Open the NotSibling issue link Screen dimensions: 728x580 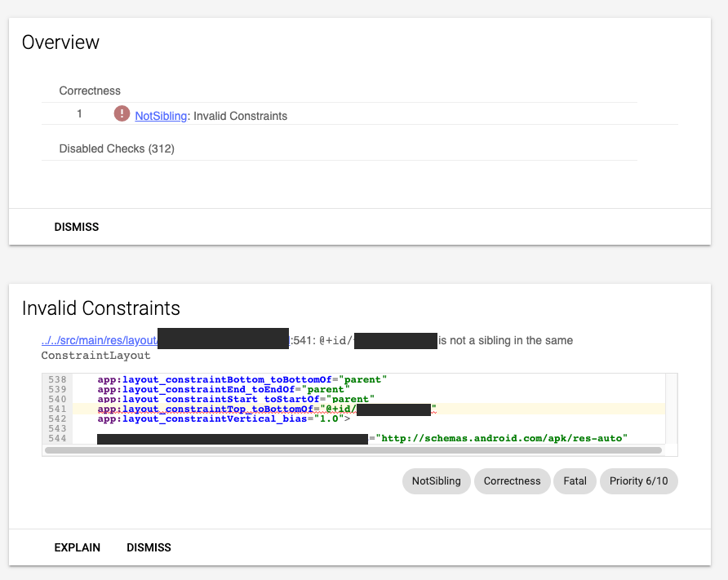[x=161, y=116]
